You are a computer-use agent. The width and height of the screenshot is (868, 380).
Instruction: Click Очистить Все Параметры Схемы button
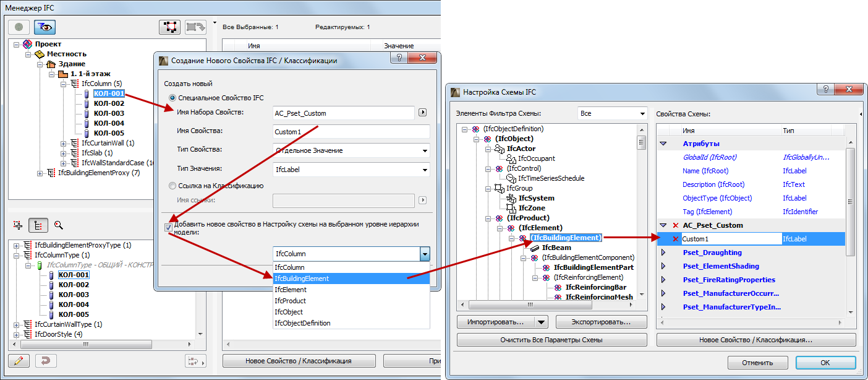pyautogui.click(x=551, y=340)
